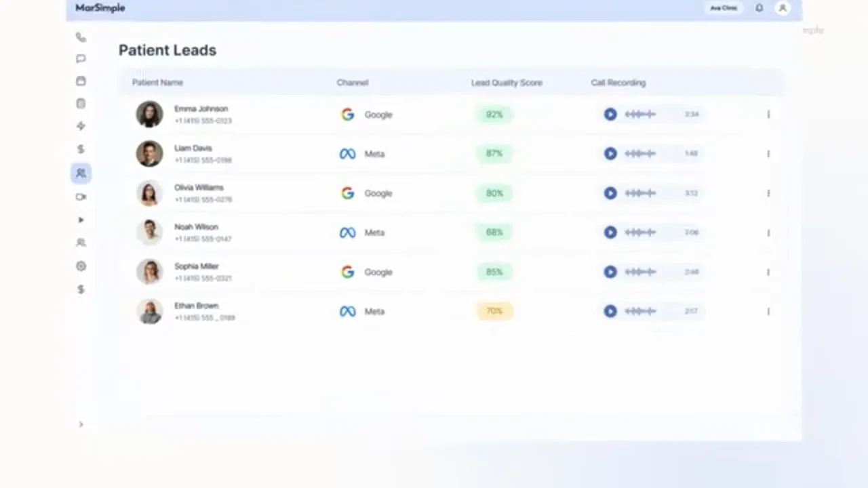The height and width of the screenshot is (488, 868).
Task: Open the lightning bolt automation icon
Action: (x=81, y=126)
